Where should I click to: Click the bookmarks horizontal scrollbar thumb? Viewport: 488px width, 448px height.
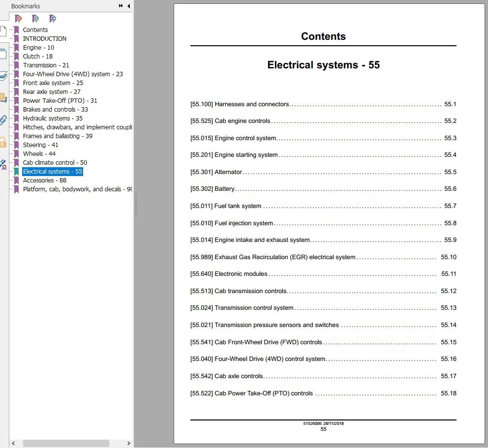pos(66,444)
